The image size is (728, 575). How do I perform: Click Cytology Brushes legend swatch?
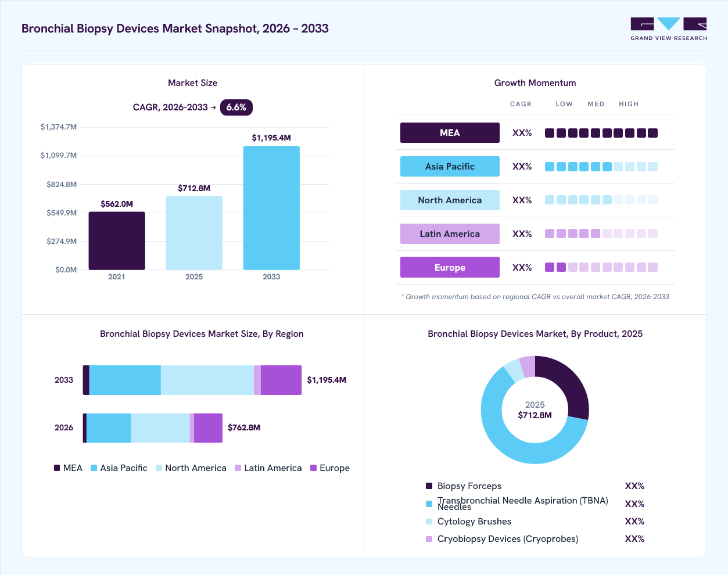point(429,522)
